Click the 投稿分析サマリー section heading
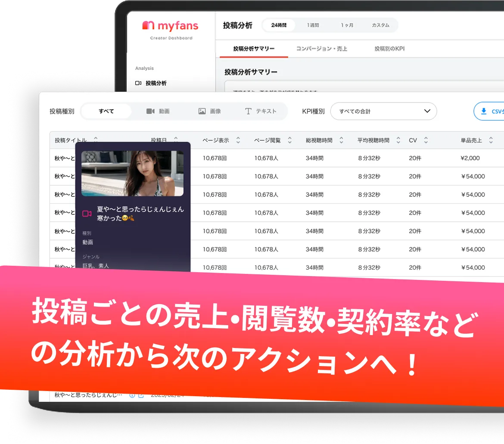The width and height of the screenshot is (504, 444). click(251, 72)
